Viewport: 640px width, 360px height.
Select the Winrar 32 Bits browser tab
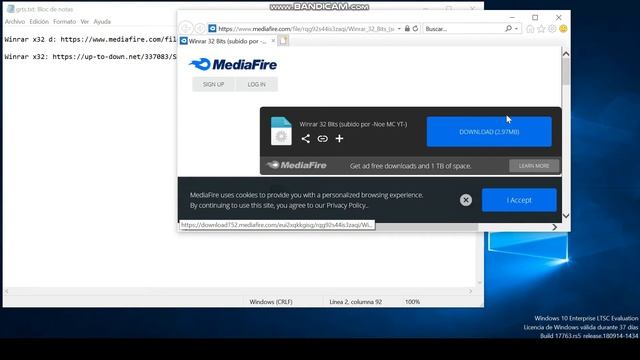point(227,41)
